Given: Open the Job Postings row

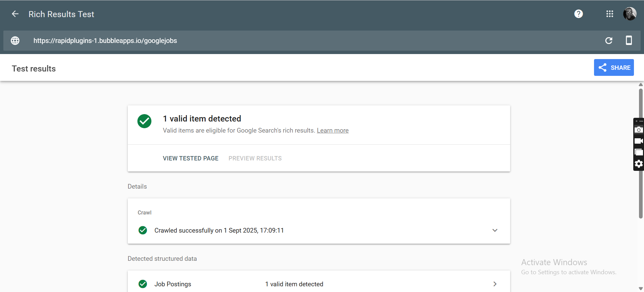Looking at the screenshot, I should (173, 284).
